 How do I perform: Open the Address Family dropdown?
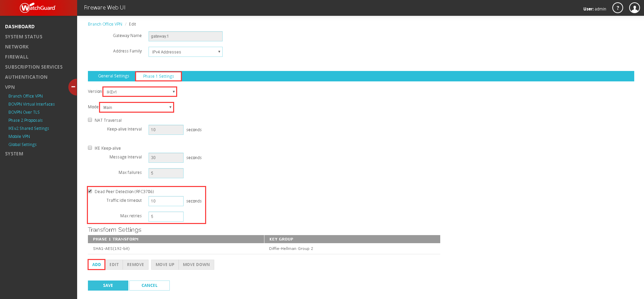pos(186,52)
